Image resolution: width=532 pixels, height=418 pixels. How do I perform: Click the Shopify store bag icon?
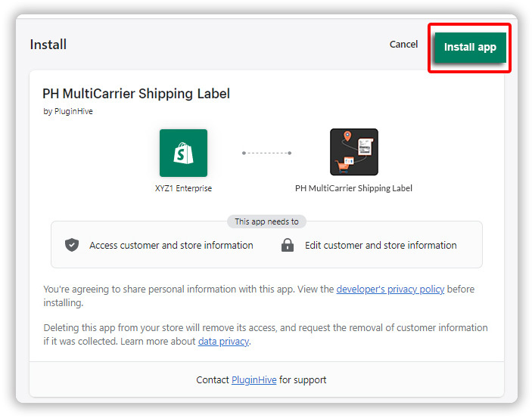184,153
